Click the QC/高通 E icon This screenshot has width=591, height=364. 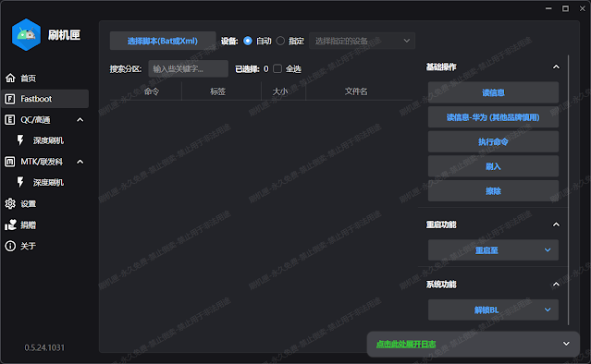point(10,120)
